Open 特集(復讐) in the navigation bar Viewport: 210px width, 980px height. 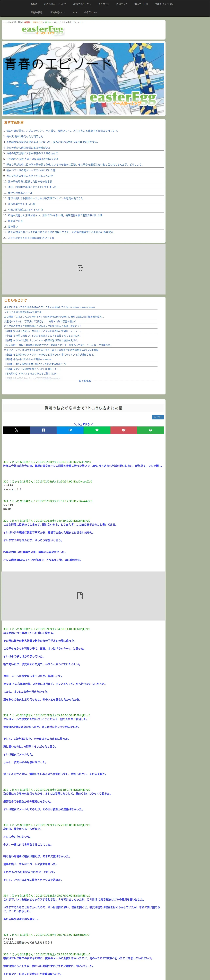click(37, 13)
